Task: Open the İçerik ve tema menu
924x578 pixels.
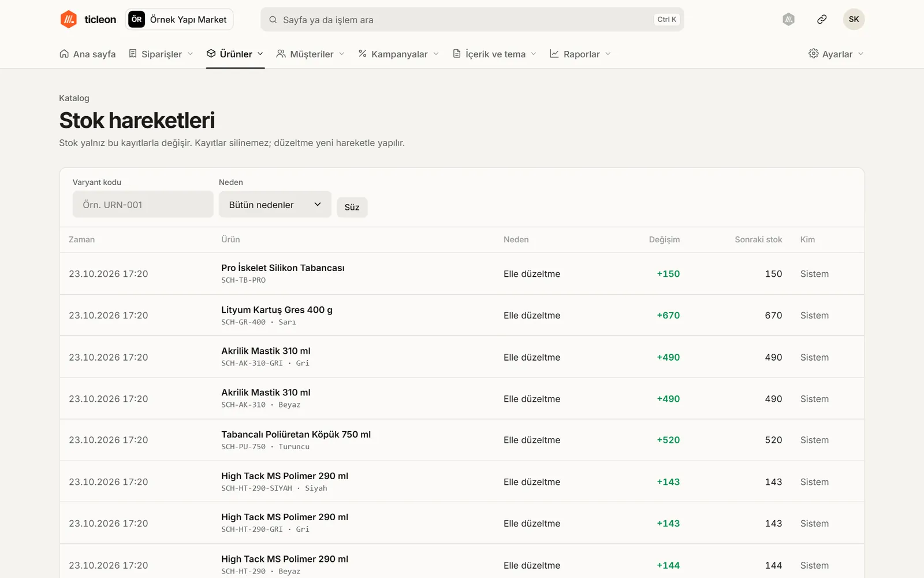Action: coord(494,54)
